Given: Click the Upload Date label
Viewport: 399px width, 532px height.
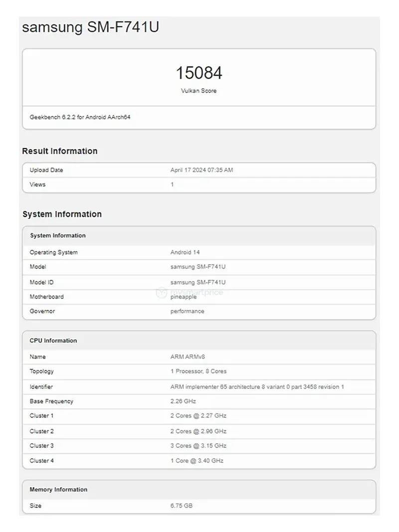Looking at the screenshot, I should pos(46,170).
